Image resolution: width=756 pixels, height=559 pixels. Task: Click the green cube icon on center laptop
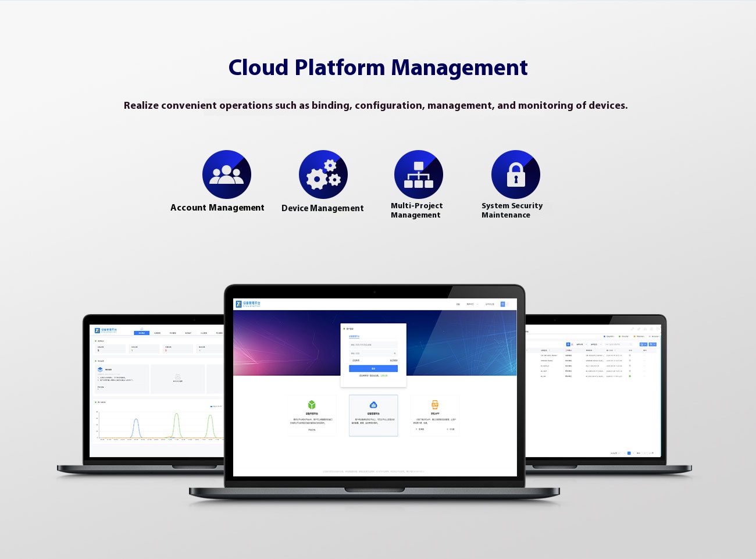coord(312,405)
